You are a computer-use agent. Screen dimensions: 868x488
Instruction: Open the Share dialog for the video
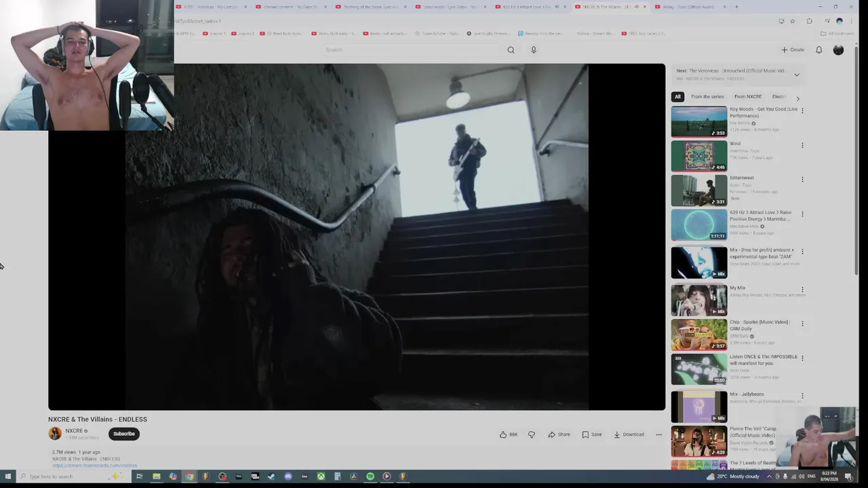point(559,434)
